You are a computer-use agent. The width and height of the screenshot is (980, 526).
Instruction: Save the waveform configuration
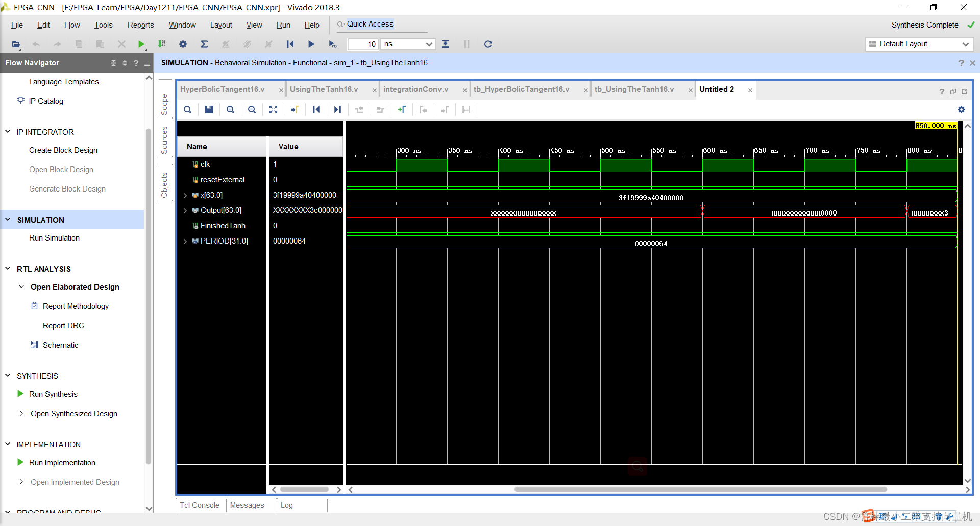tap(209, 110)
